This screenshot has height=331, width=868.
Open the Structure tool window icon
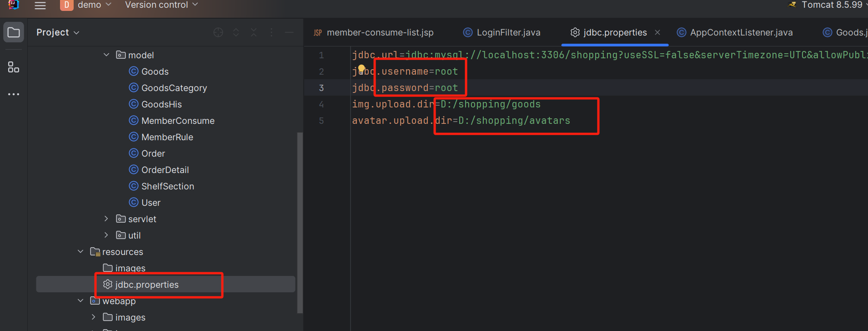[x=14, y=67]
